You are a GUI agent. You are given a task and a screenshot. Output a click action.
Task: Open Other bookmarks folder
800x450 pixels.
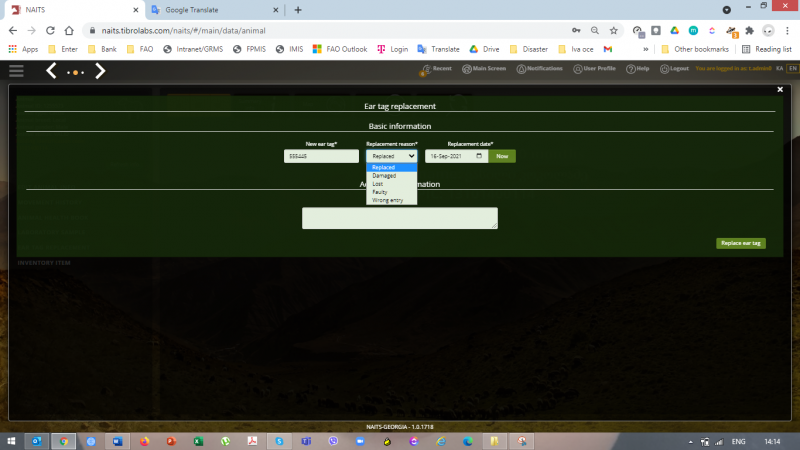[695, 49]
